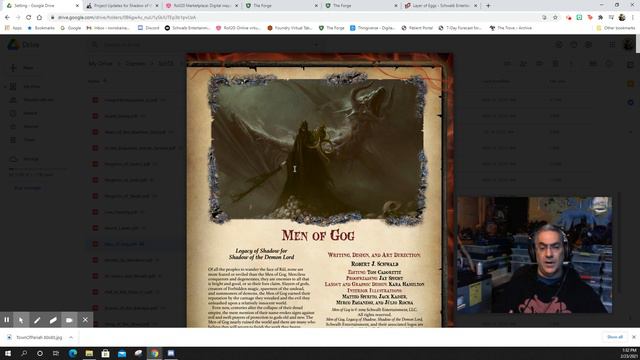Viewport: 640px width, 360px height.
Task: Click the Google Drive logo
Action: [x=24, y=44]
